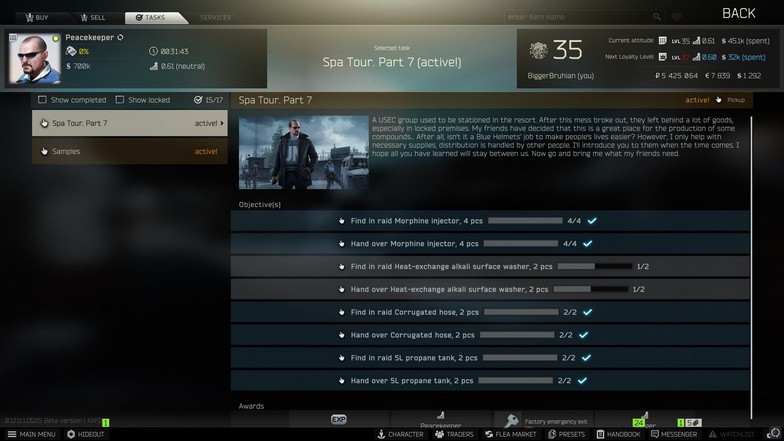Image resolution: width=784 pixels, height=441 pixels.
Task: Open the Flea Market
Action: pos(510,434)
